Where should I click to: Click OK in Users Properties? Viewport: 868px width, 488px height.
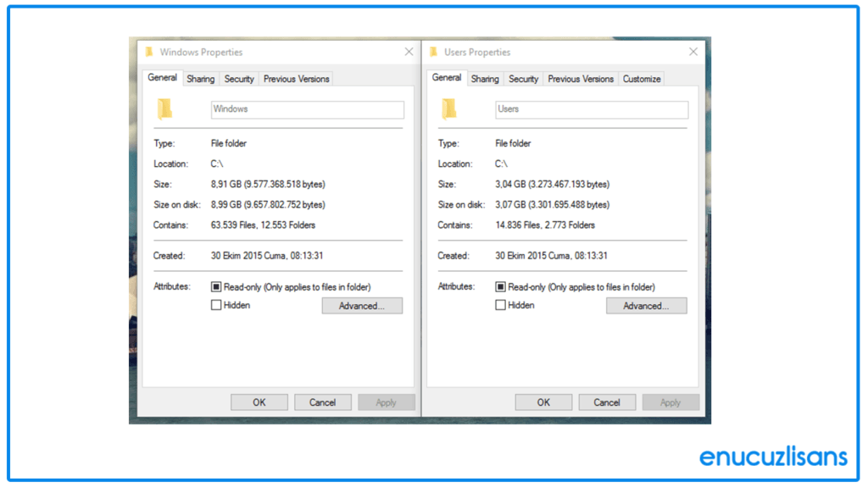[x=543, y=402]
